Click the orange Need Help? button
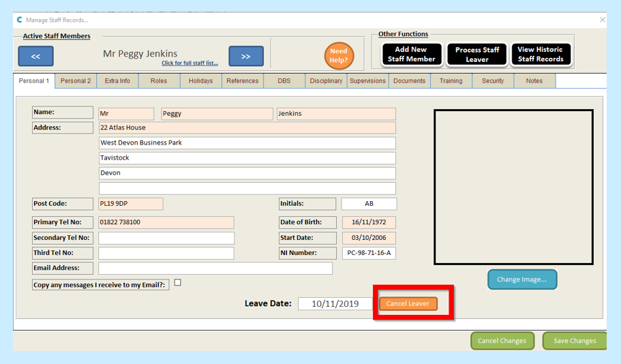This screenshot has height=364, width=621. [338, 56]
